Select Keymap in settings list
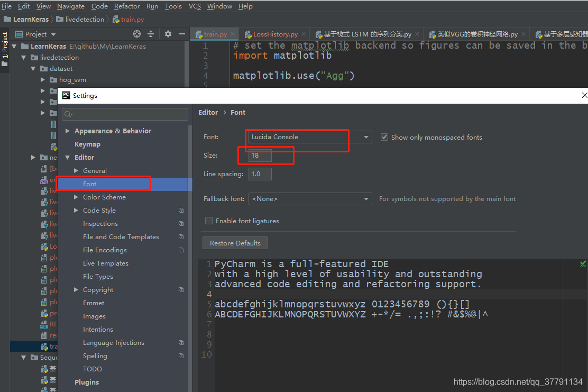588x392 pixels. click(x=87, y=144)
